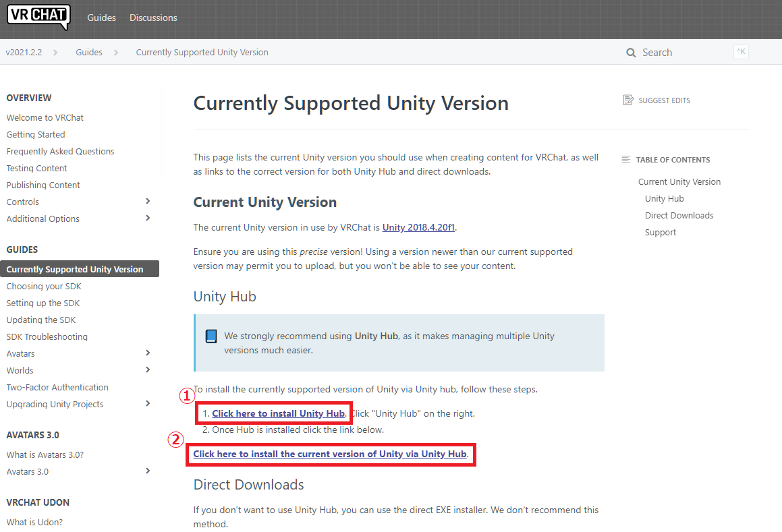Expand the Upgrading Unity Projects section

(x=147, y=404)
